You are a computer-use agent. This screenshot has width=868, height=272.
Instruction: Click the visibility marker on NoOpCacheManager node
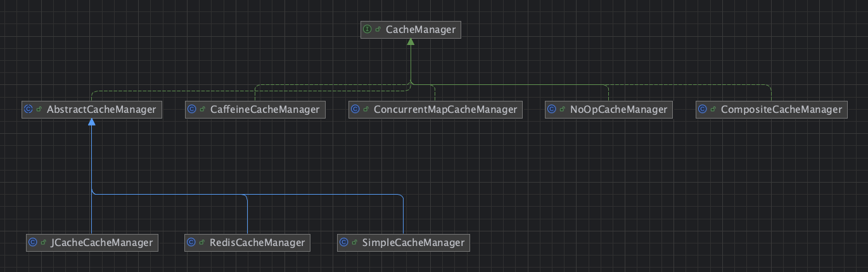click(x=563, y=110)
